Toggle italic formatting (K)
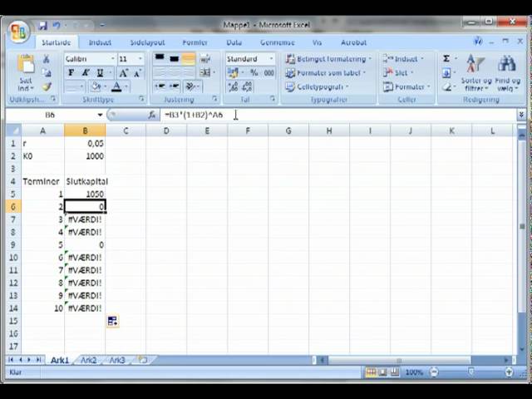532x399 pixels. [85, 72]
